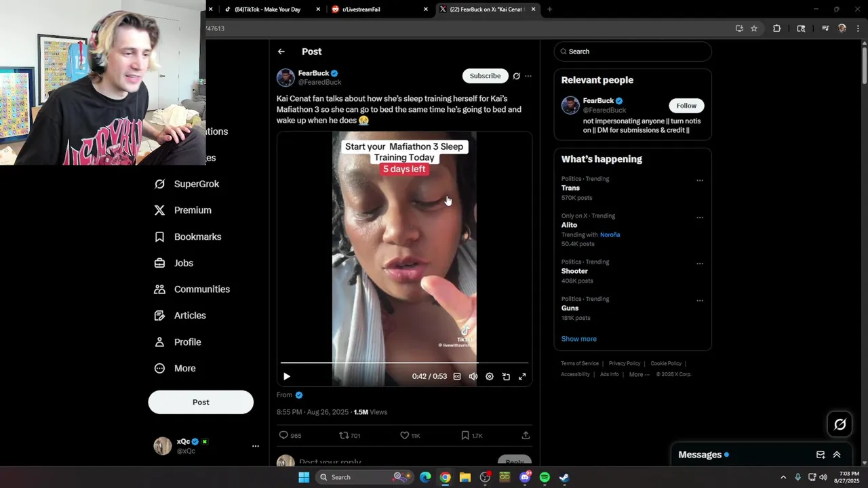Expand video to fullscreen
The width and height of the screenshot is (868, 488).
522,377
